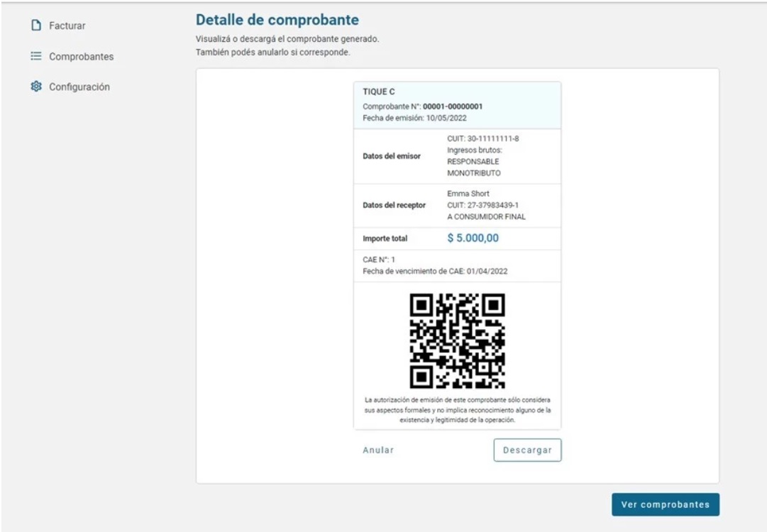
Task: Click the authorization disclaimer below the QR
Action: click(x=458, y=410)
